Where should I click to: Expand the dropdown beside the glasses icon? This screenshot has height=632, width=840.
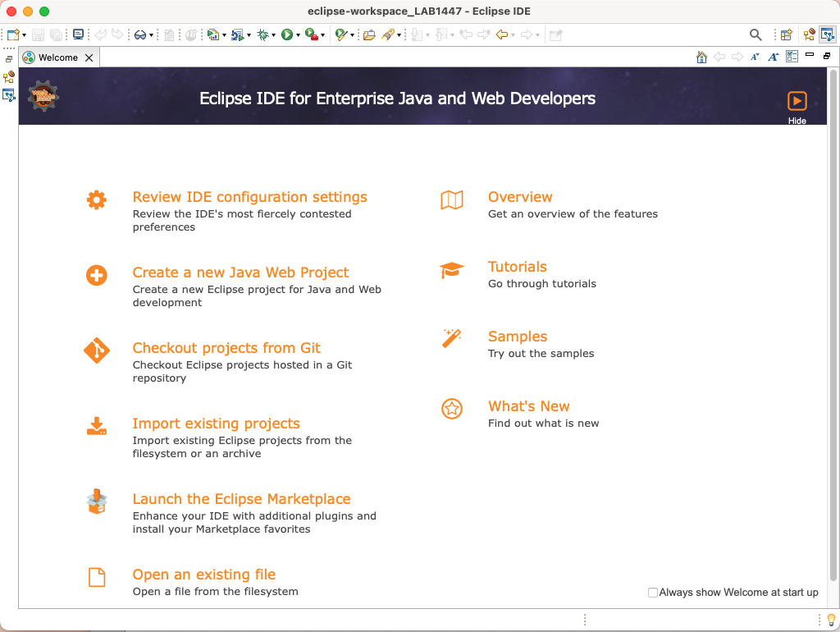point(151,35)
